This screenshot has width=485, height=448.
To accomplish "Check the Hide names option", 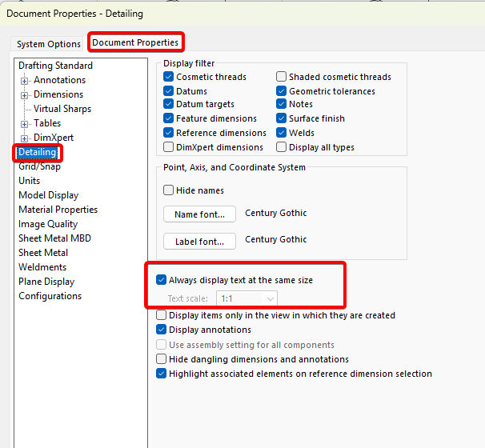I will [x=168, y=190].
